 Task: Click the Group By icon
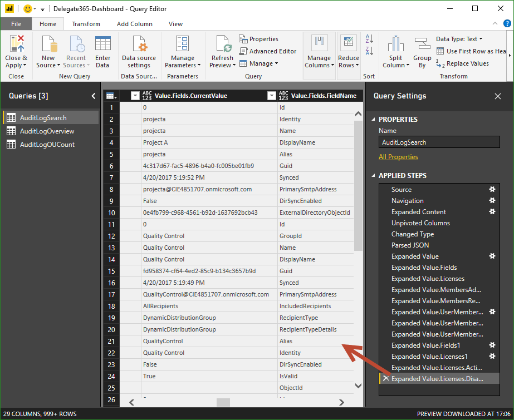[x=422, y=44]
